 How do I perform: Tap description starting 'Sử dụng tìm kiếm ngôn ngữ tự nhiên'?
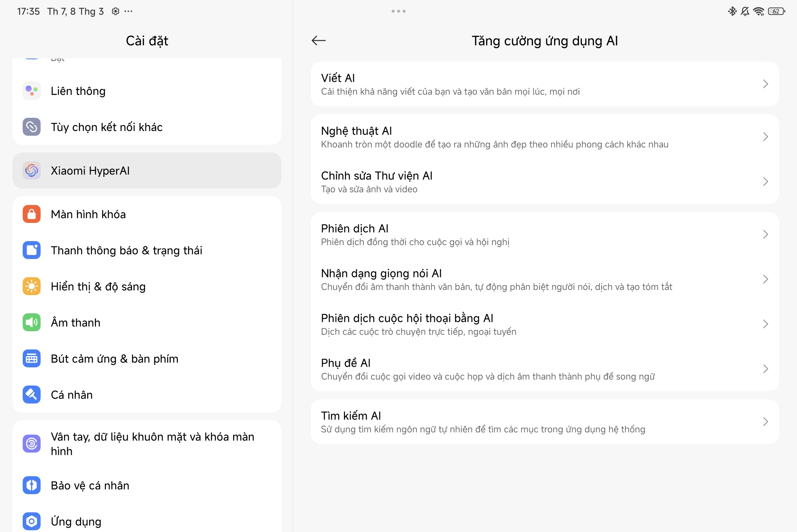483,429
